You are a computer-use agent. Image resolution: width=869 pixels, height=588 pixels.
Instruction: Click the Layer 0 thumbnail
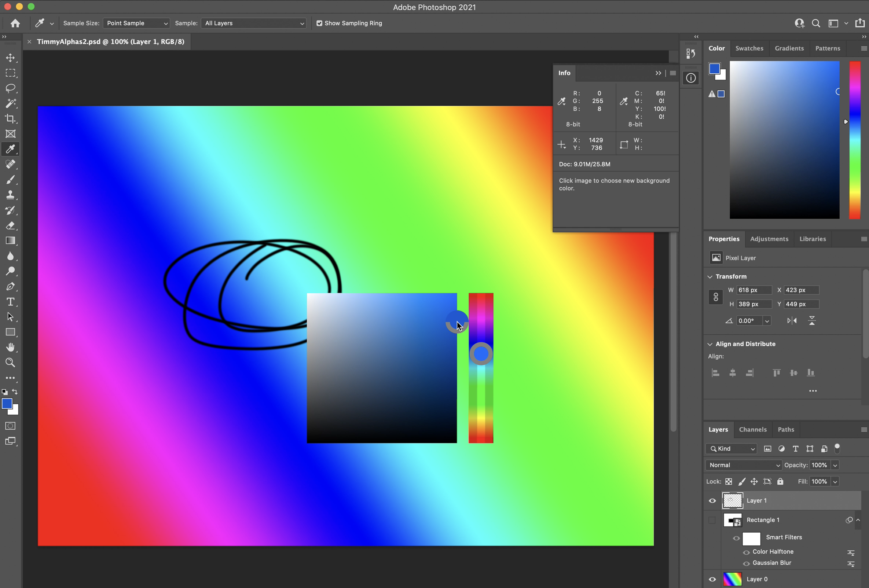732,579
